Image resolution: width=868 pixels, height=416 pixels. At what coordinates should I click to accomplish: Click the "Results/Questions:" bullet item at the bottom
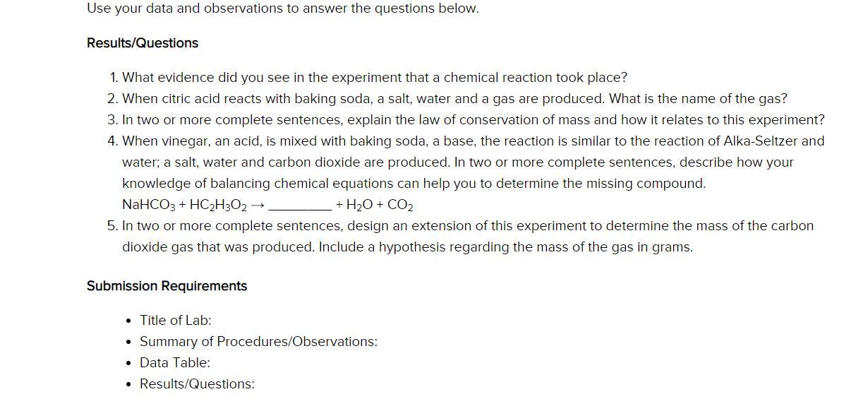pyautogui.click(x=197, y=384)
